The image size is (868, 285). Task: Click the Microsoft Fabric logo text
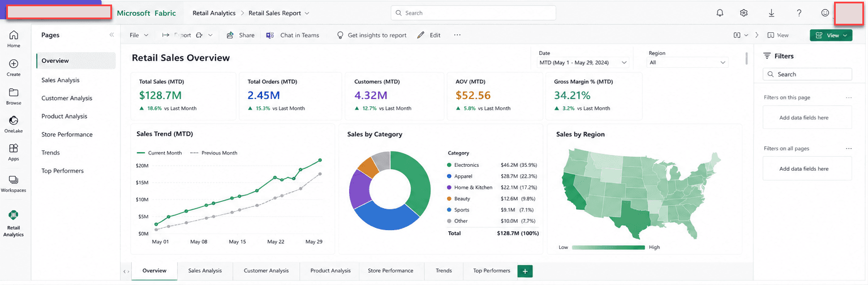[146, 13]
